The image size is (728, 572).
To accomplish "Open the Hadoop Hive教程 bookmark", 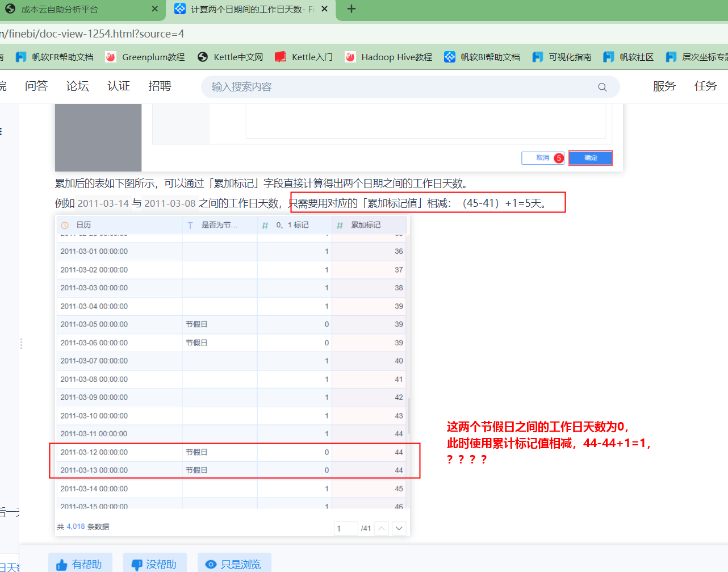I will pos(388,57).
